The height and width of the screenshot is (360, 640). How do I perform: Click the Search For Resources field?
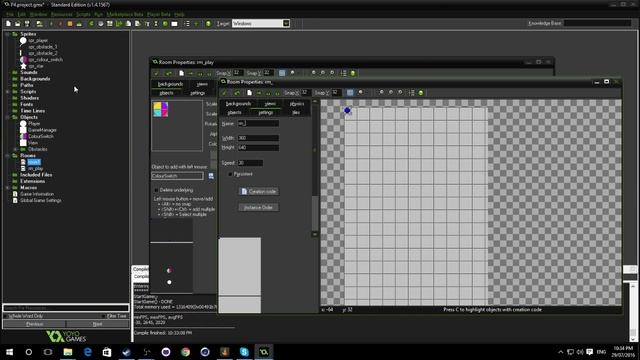tap(66, 308)
